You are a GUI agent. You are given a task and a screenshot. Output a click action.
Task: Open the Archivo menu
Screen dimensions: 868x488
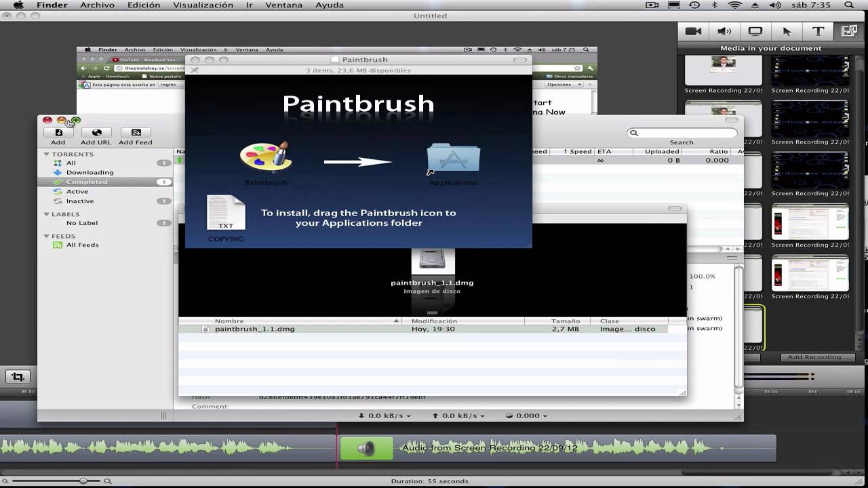[x=97, y=5]
